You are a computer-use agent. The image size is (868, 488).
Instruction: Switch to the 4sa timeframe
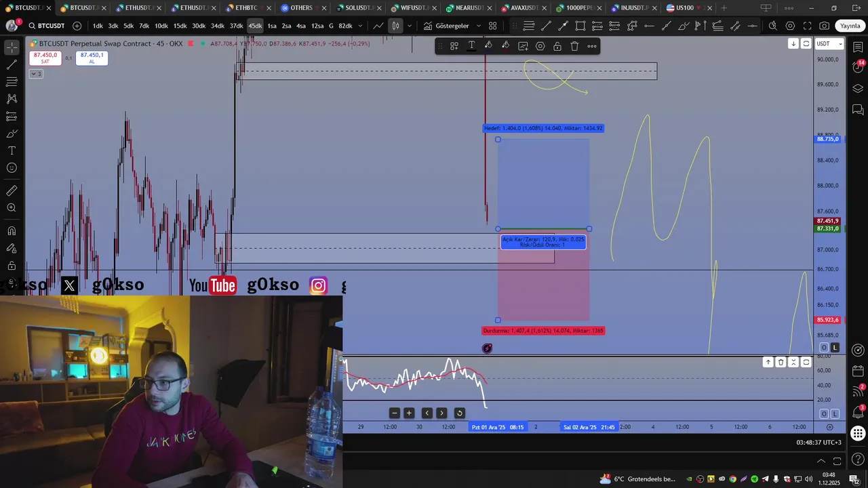pos(301,26)
